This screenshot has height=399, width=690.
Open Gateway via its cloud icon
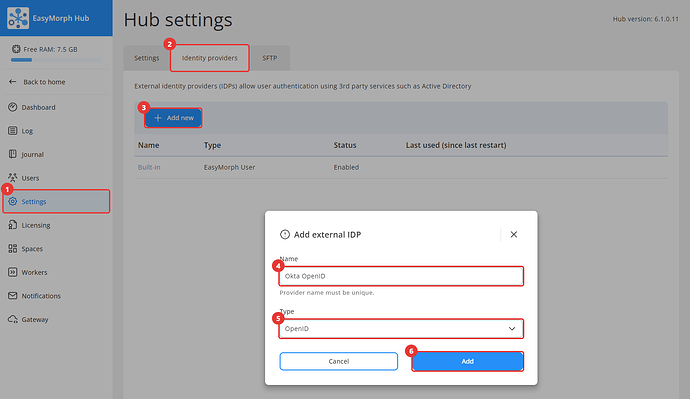tap(13, 319)
